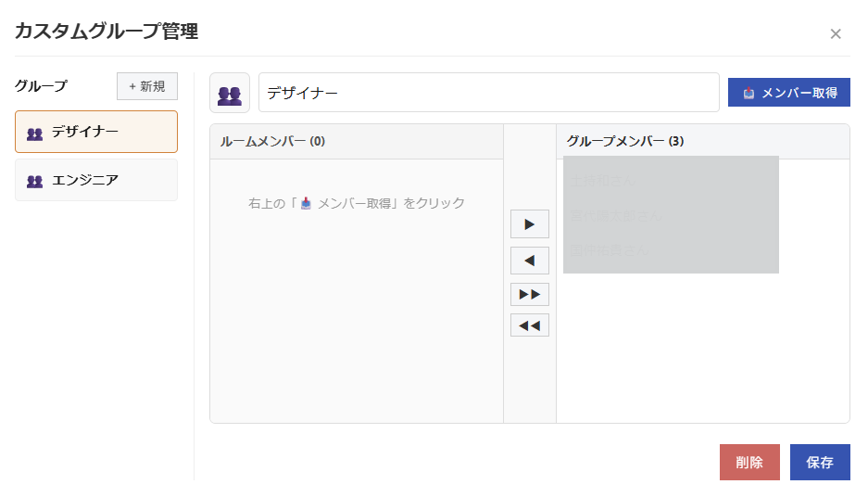Click the group icon next to name field
868x497 pixels.
point(229,93)
